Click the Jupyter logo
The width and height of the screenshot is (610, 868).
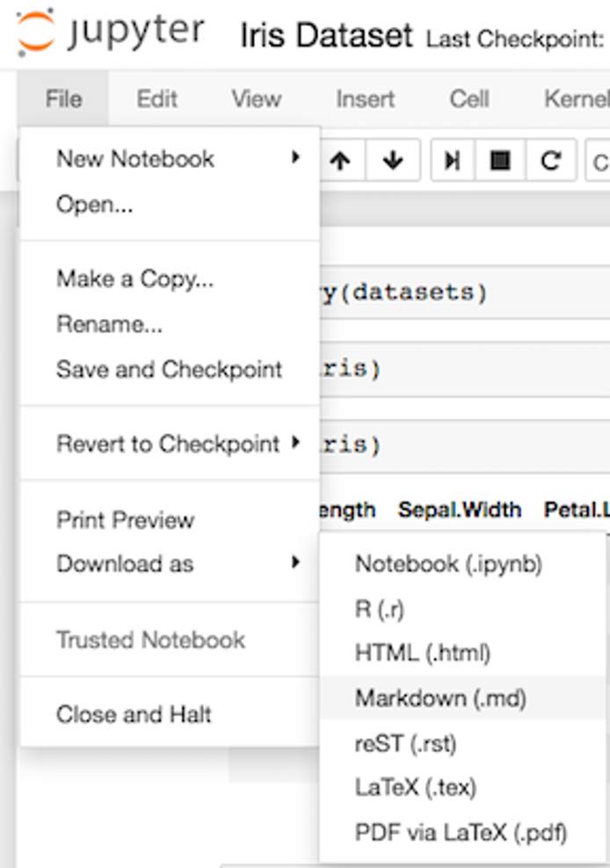pos(105,29)
